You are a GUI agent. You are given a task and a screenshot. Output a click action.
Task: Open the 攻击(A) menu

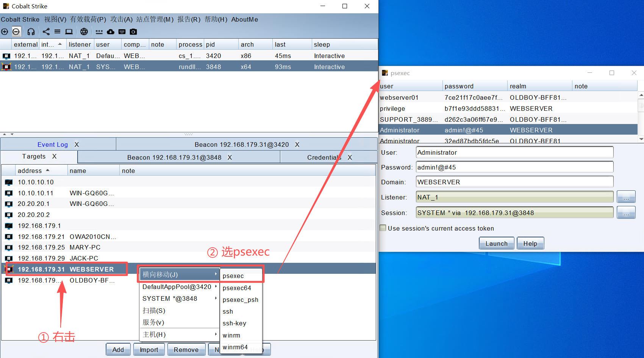tap(122, 19)
